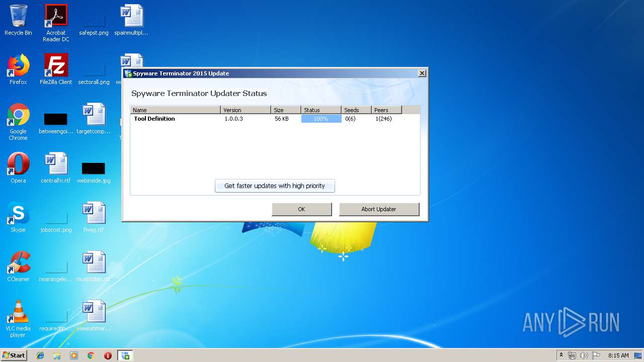Switch to Spyware Terminator taskbar button

click(x=125, y=355)
